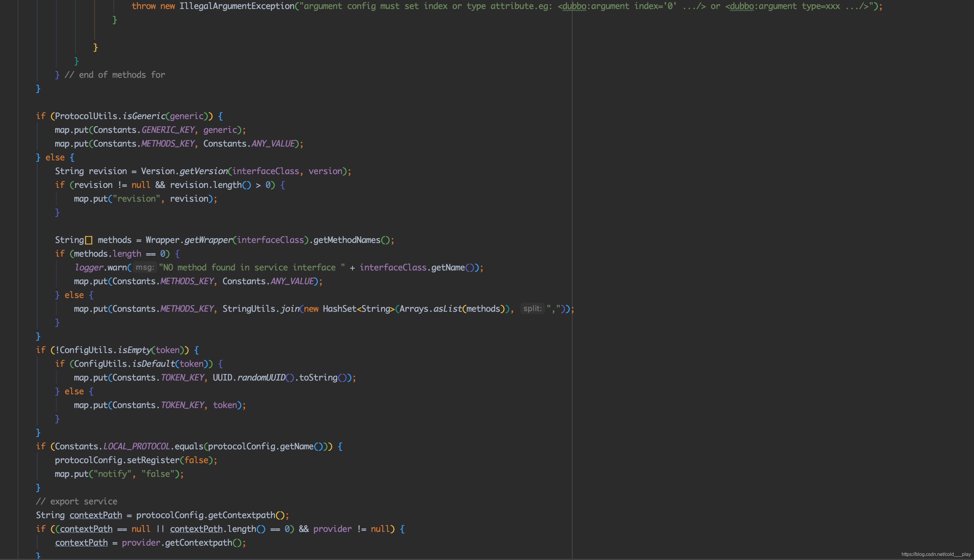Click 'String[] methods' declaration
Image resolution: width=974 pixels, height=560 pixels.
(x=93, y=240)
